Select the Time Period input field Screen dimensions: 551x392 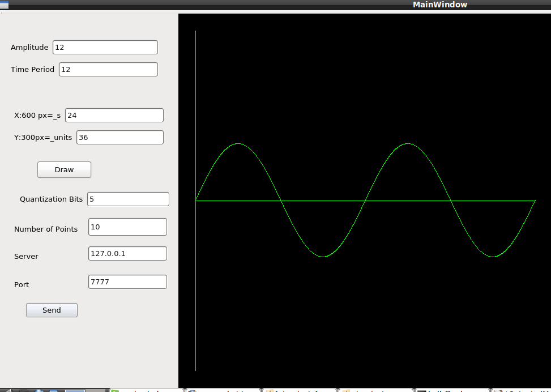click(108, 69)
